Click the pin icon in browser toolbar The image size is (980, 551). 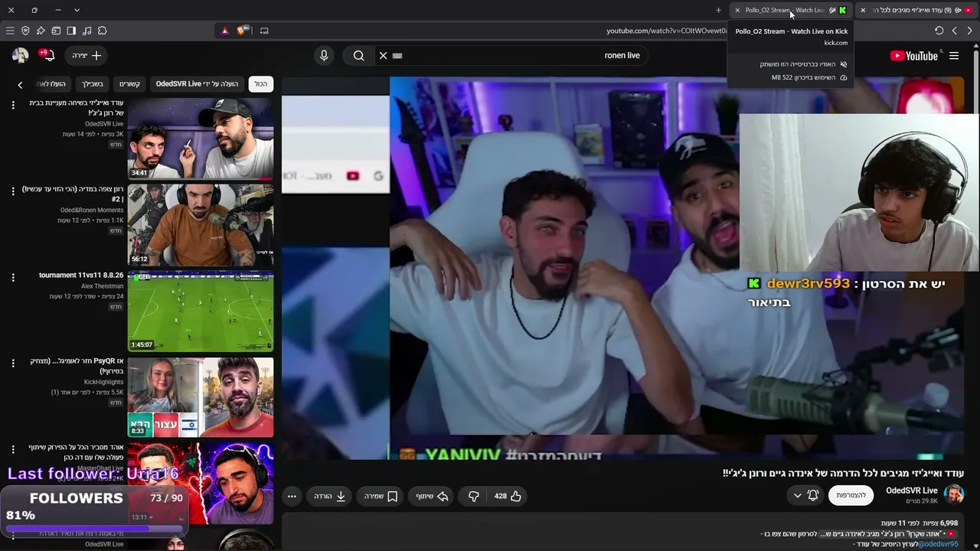41,31
